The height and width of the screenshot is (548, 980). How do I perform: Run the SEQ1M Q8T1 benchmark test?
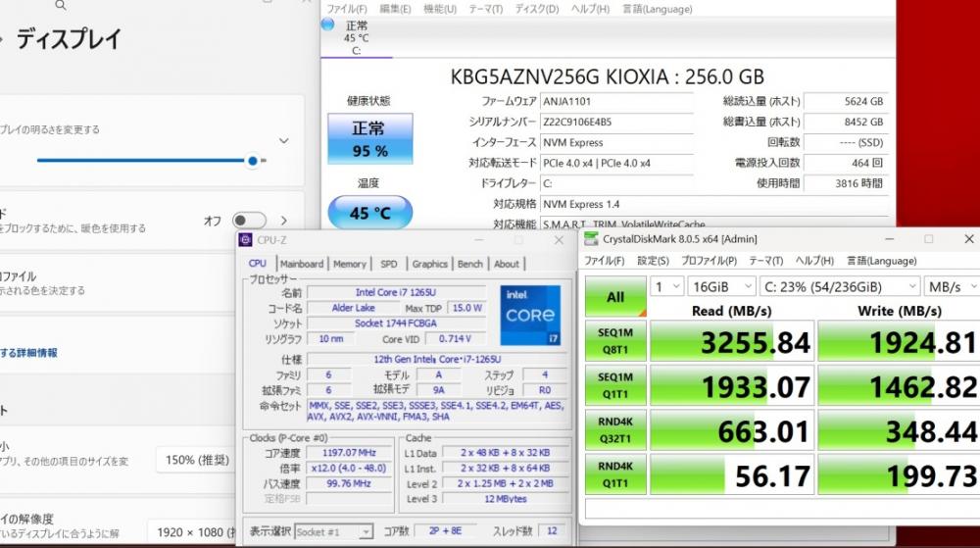(614, 339)
